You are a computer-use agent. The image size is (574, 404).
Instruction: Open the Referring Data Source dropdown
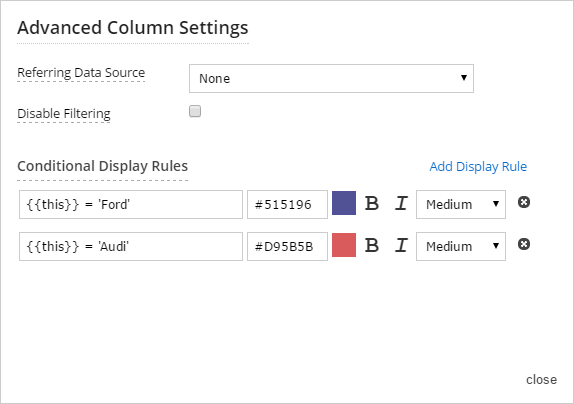(331, 78)
